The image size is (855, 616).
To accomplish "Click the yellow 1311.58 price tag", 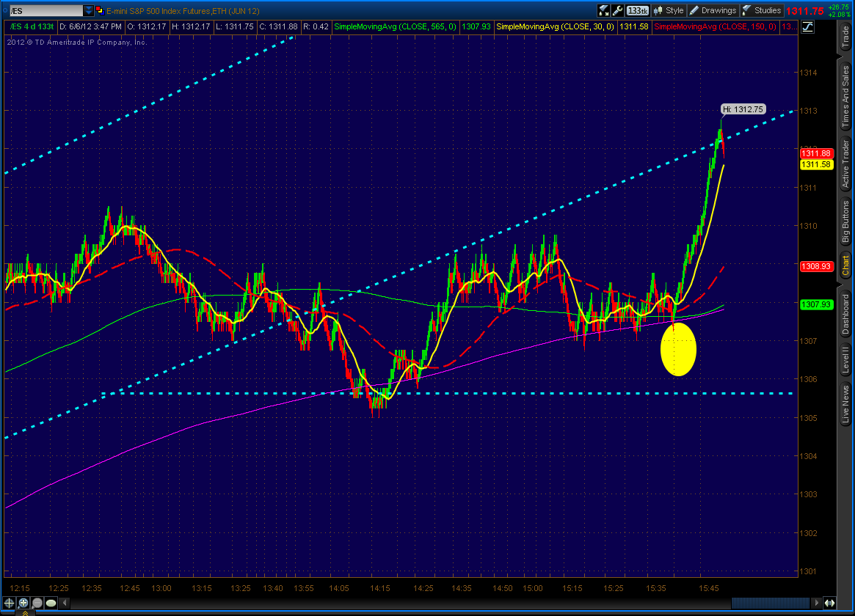I will point(816,164).
